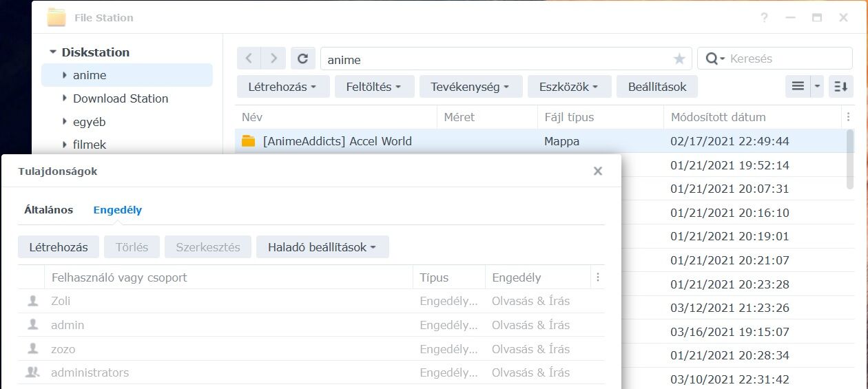
Task: Select egyéb folder in the sidebar
Action: coord(89,122)
